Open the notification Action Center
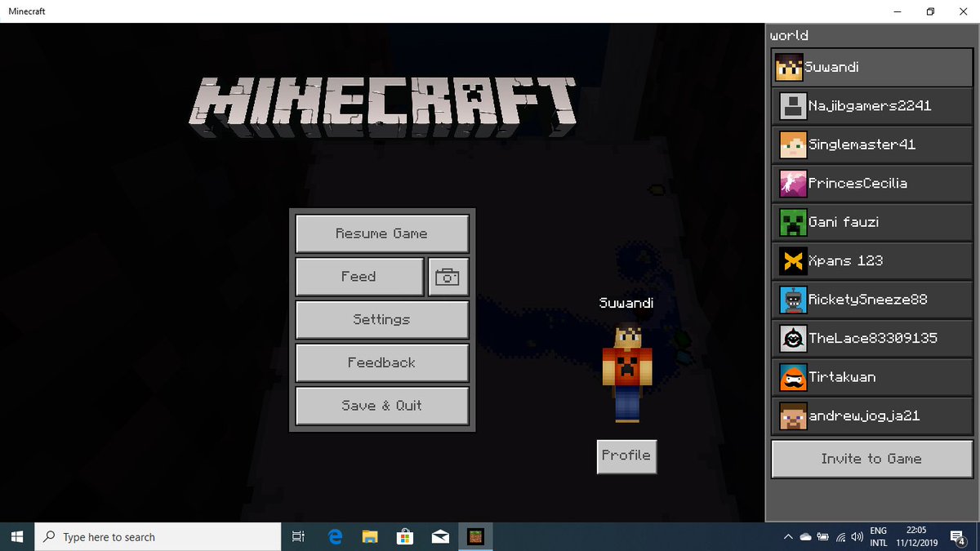 958,537
